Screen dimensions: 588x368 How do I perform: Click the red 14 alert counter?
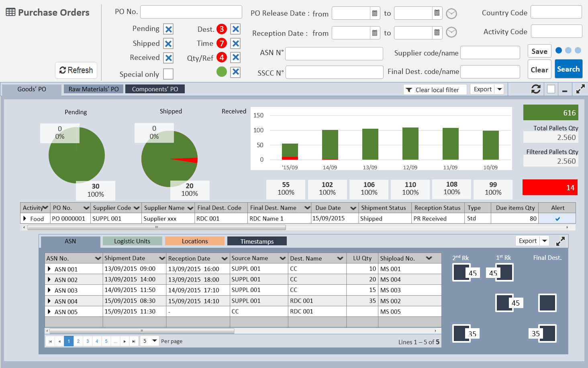pyautogui.click(x=550, y=187)
